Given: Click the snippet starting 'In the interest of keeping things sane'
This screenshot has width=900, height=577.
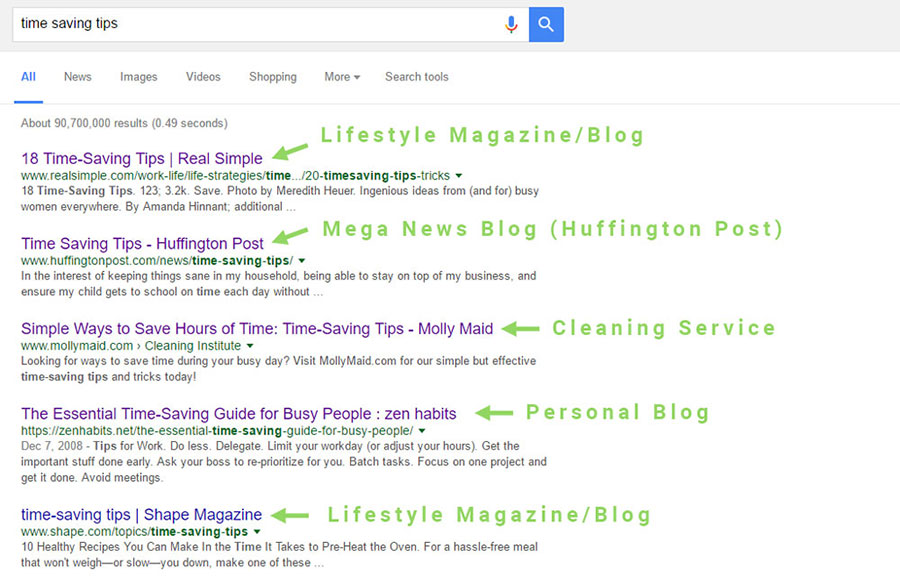Looking at the screenshot, I should (x=278, y=284).
